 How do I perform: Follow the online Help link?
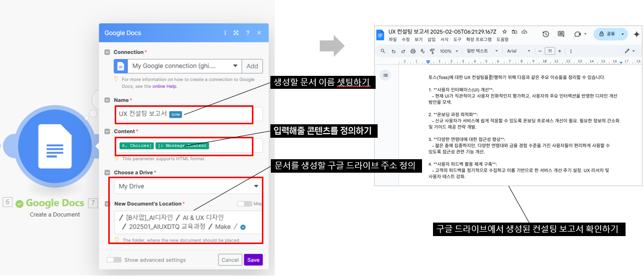(x=164, y=86)
